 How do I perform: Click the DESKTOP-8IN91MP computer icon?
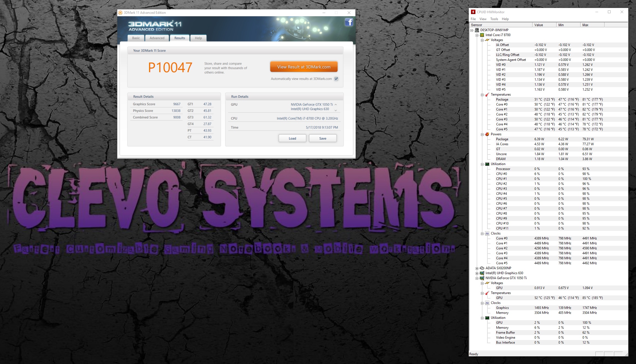(x=477, y=30)
